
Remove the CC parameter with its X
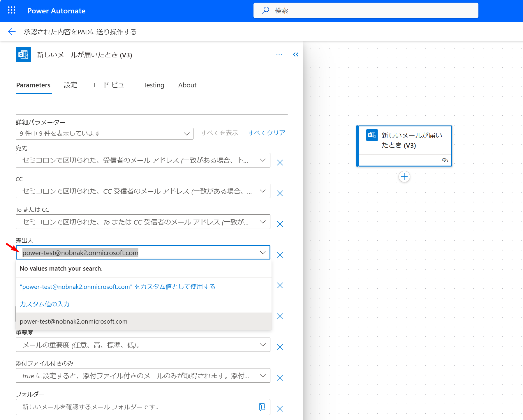click(280, 193)
